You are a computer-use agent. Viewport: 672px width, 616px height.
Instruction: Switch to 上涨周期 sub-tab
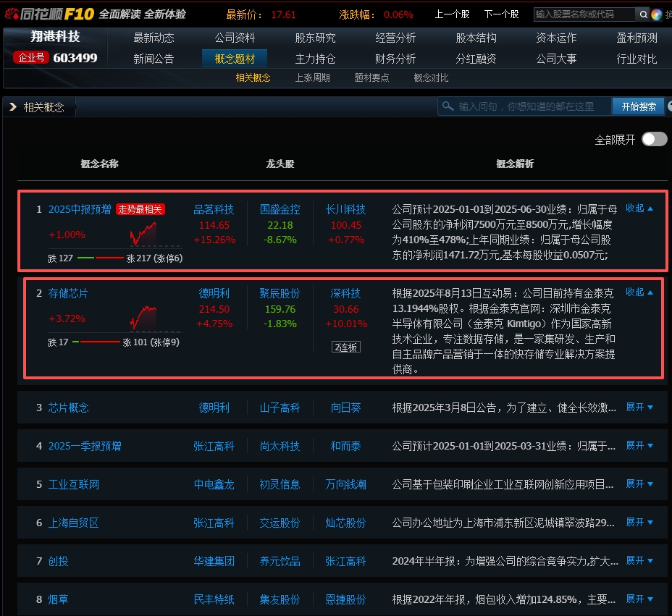point(312,78)
